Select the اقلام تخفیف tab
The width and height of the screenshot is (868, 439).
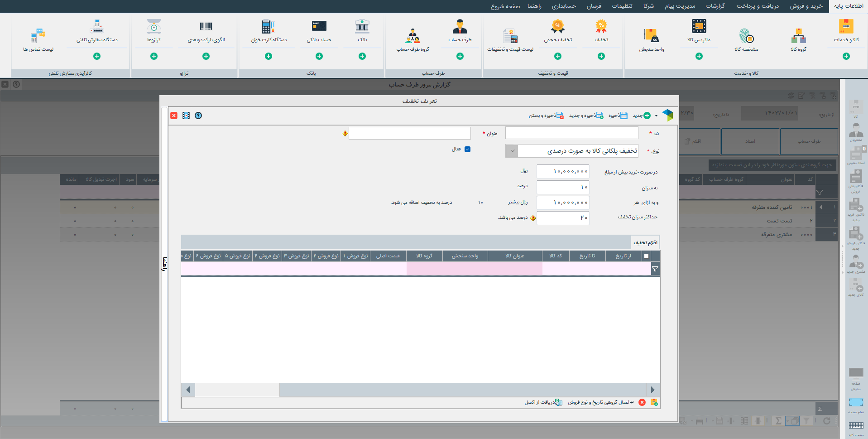point(645,242)
